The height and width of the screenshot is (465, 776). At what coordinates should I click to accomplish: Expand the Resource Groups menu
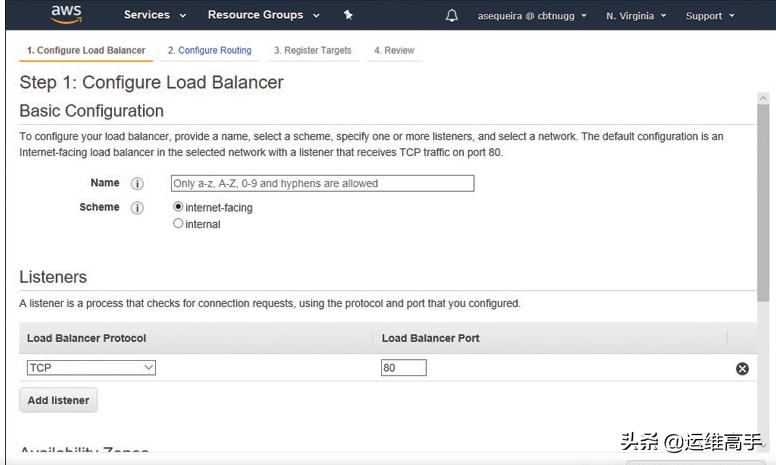click(x=263, y=16)
